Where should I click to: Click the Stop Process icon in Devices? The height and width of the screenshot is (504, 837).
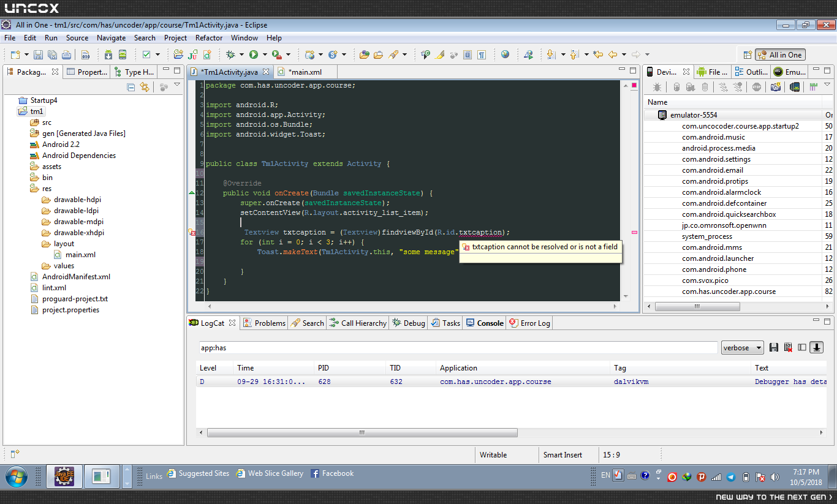pos(757,88)
